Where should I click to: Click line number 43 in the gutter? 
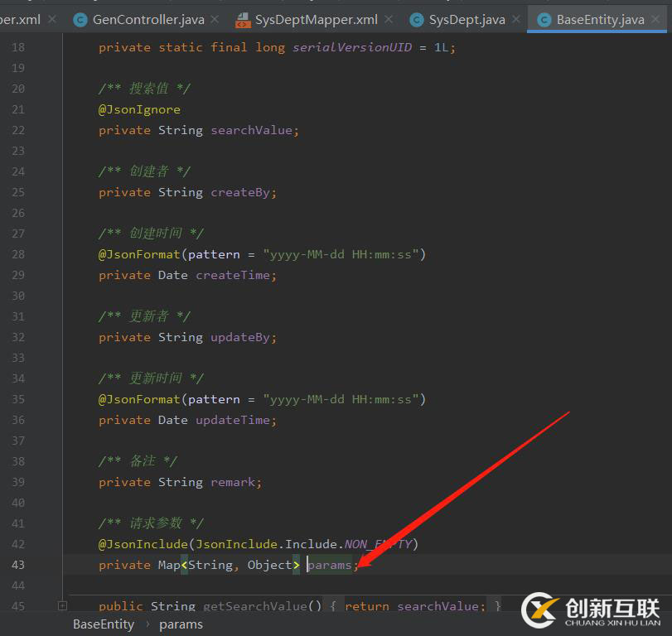(17, 565)
